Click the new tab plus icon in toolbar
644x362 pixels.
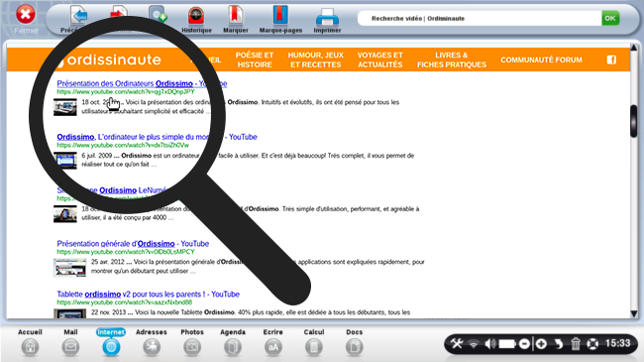[158, 15]
